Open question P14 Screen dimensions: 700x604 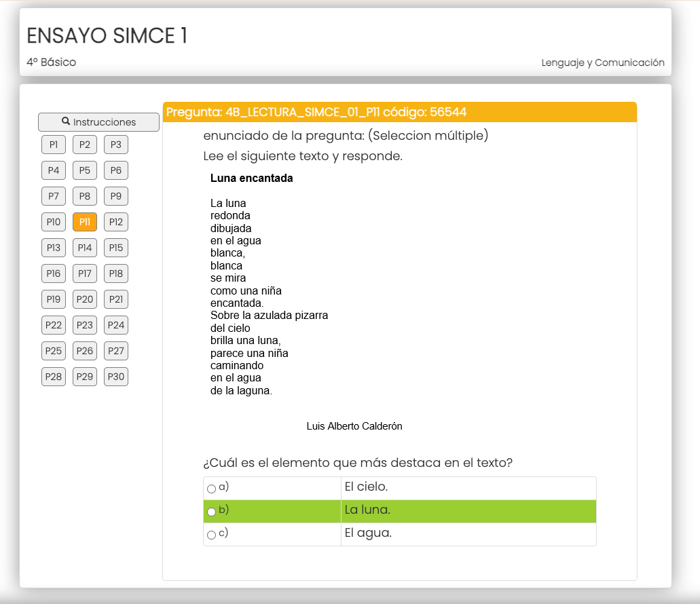(85, 248)
